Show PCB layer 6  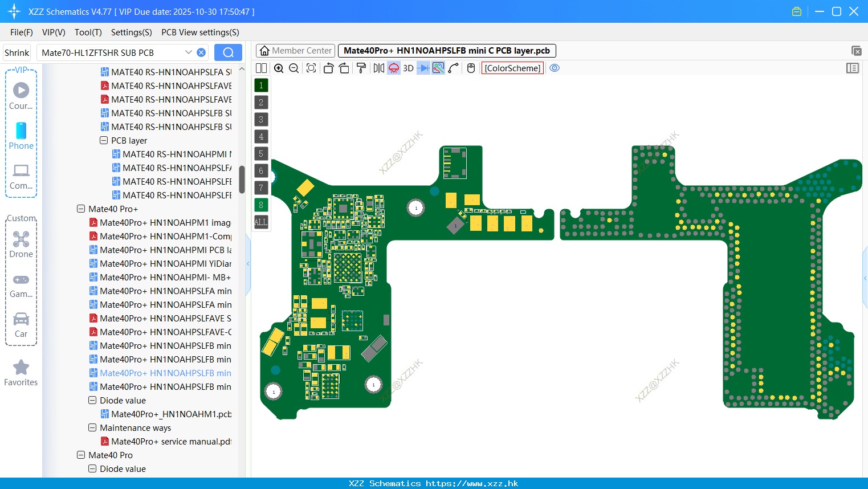coord(261,170)
